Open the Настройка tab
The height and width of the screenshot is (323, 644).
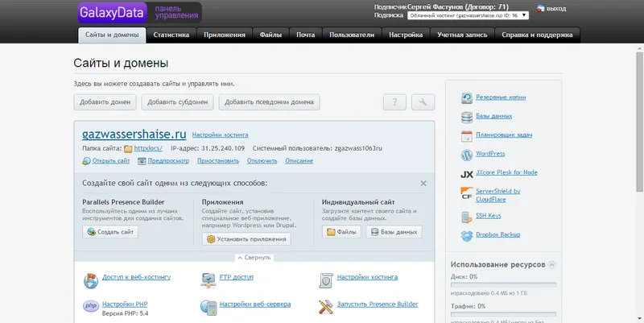click(406, 35)
